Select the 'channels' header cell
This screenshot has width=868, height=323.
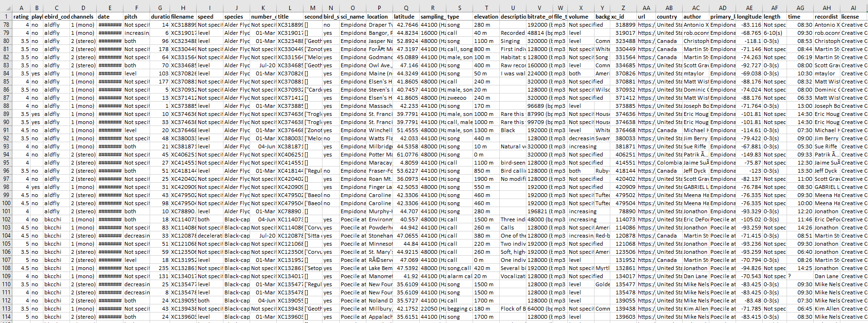click(x=83, y=16)
